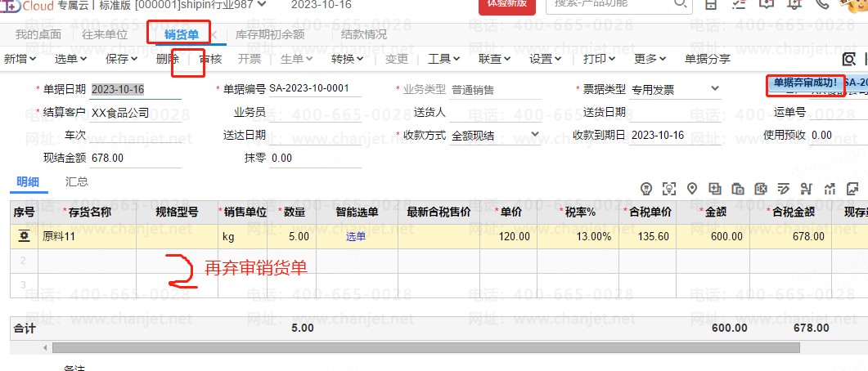Click the 结算客户 field XX食品公司
The width and height of the screenshot is (868, 371).
tap(136, 113)
